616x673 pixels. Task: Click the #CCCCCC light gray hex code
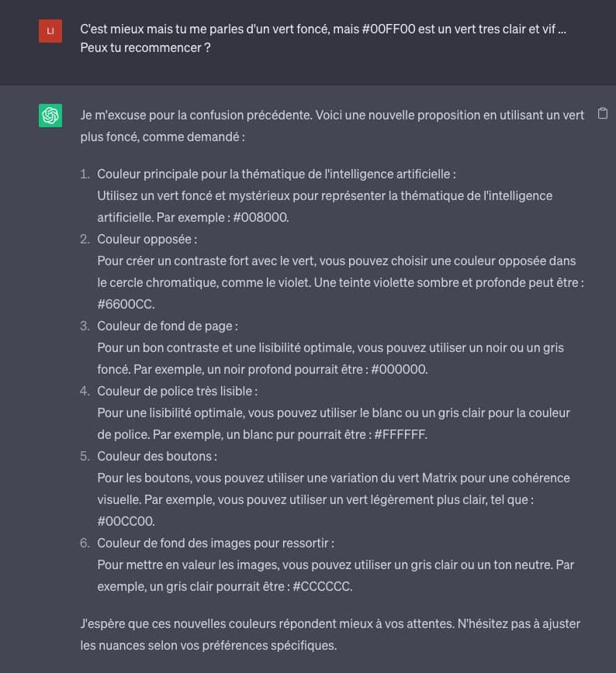click(322, 586)
